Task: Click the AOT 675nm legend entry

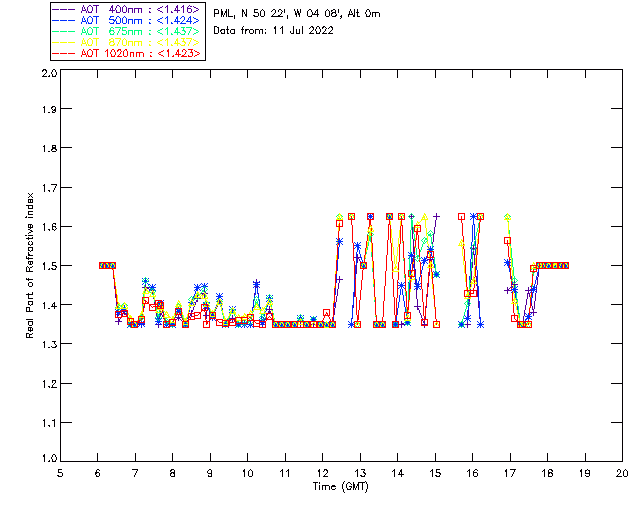Action: 127,31
